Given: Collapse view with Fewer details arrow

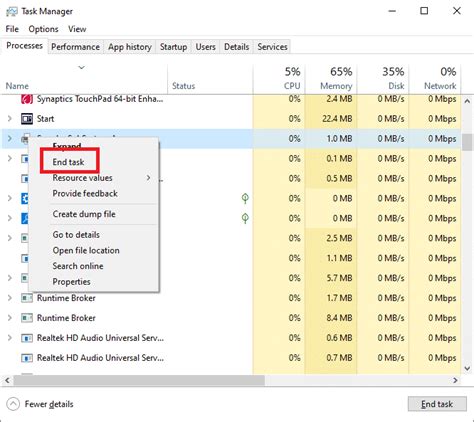Looking at the screenshot, I should 13,404.
